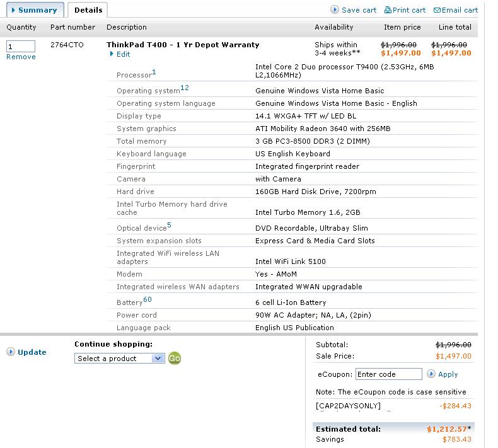Open the Save cart link
This screenshot has width=498, height=448.
[x=359, y=10]
